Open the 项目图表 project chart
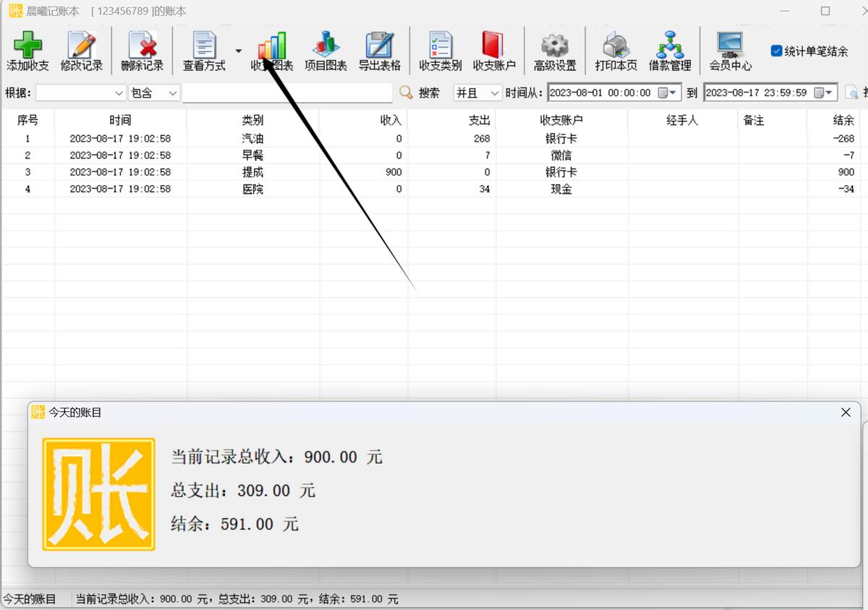This screenshot has width=868, height=610. (325, 51)
